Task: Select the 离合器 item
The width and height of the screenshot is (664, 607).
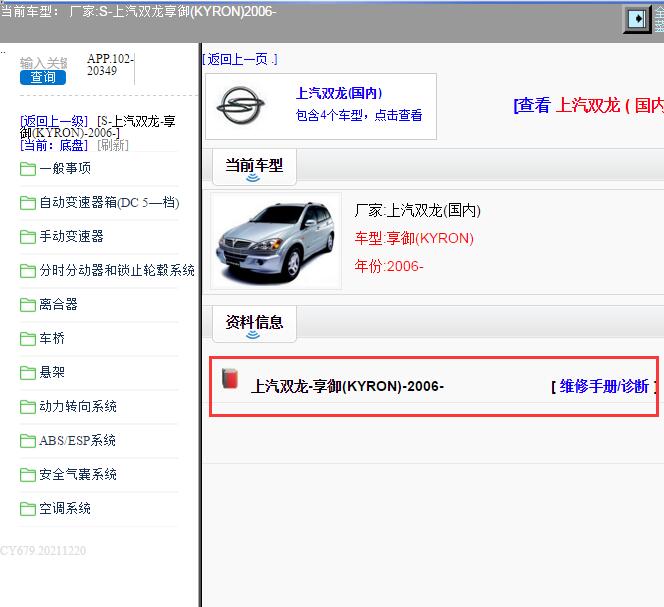Action: tap(58, 304)
